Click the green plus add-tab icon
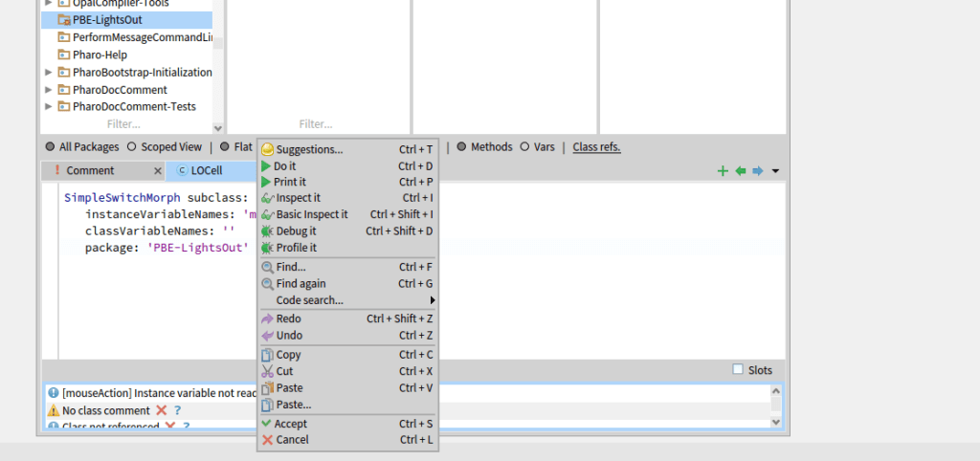This screenshot has width=980, height=461. coord(723,171)
